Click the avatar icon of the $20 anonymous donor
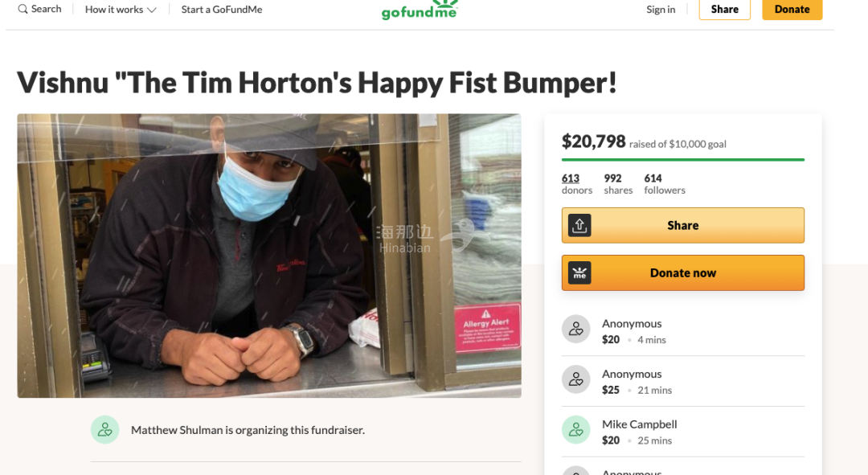This screenshot has width=868, height=475. point(575,329)
